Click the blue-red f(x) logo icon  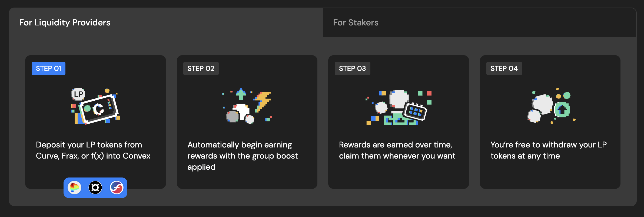point(117,188)
